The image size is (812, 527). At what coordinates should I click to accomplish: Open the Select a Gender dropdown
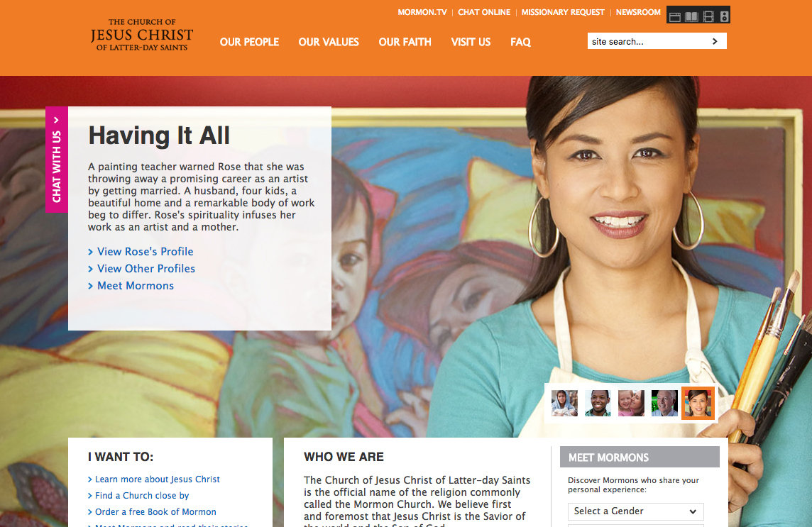pyautogui.click(x=635, y=511)
